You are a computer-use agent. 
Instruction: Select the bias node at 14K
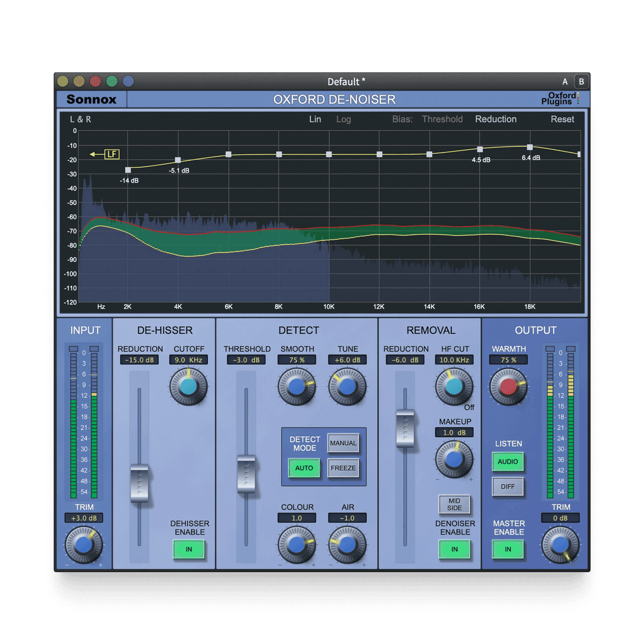429,154
